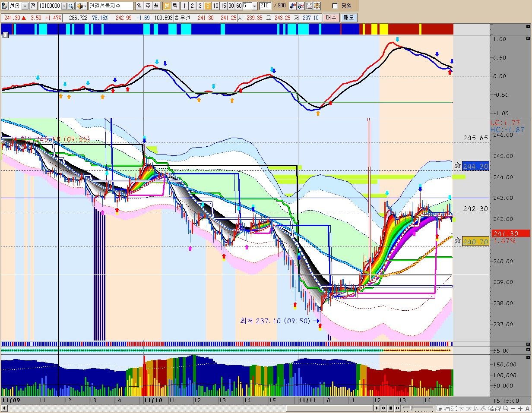Open the interval value dropdown showing 5
Screen dimensions: 532x413
[254, 6]
